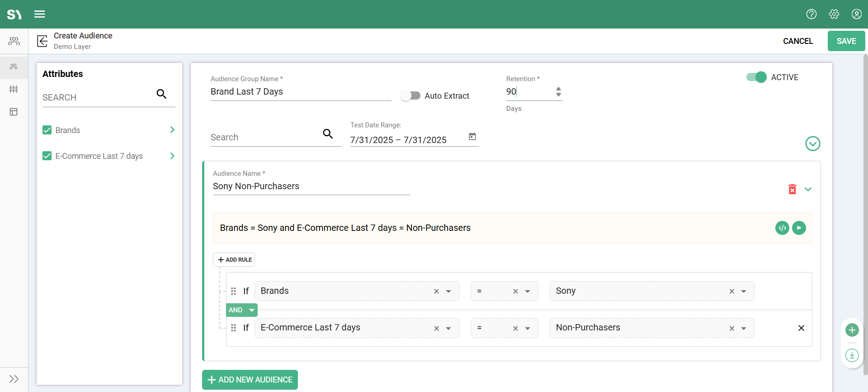
Task: Increase the Retention days stepper
Action: [x=558, y=89]
